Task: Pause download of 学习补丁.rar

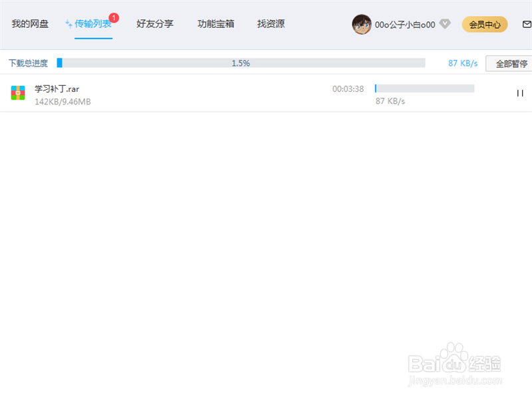Action: pyautogui.click(x=520, y=93)
